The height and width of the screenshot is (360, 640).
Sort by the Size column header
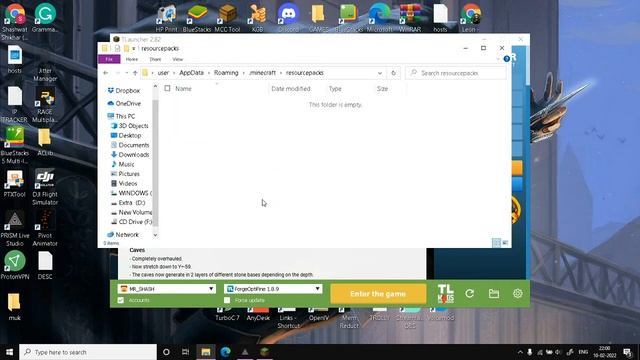382,89
